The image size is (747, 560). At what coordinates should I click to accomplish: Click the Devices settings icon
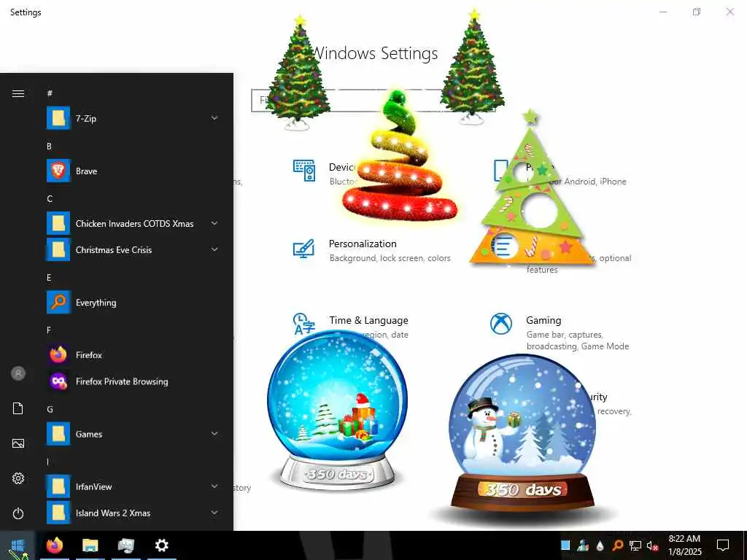[x=304, y=171]
